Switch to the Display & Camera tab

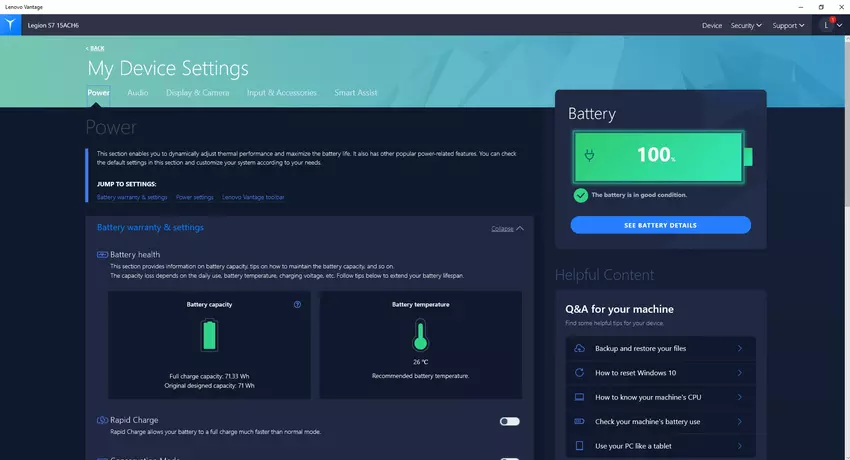tap(197, 93)
